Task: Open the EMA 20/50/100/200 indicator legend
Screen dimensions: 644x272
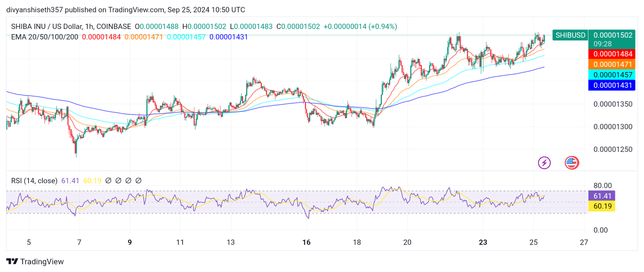Action: coord(45,37)
